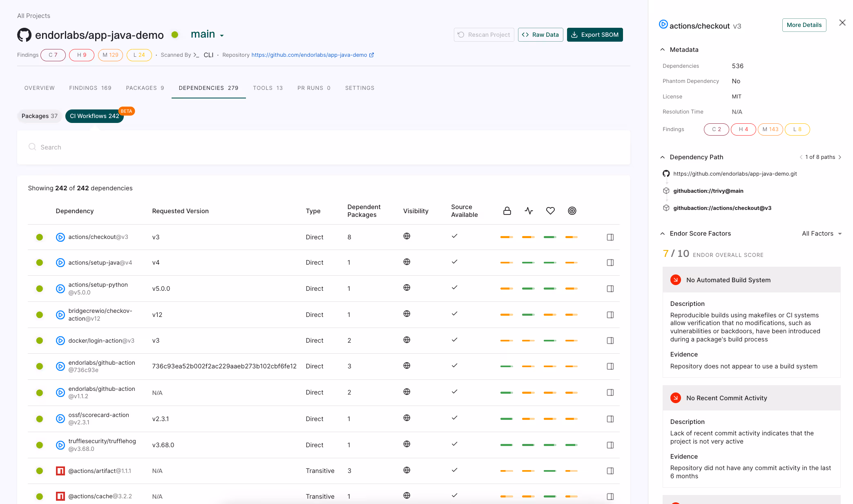Click githubaction://trivy@main in dependency path

(x=708, y=191)
